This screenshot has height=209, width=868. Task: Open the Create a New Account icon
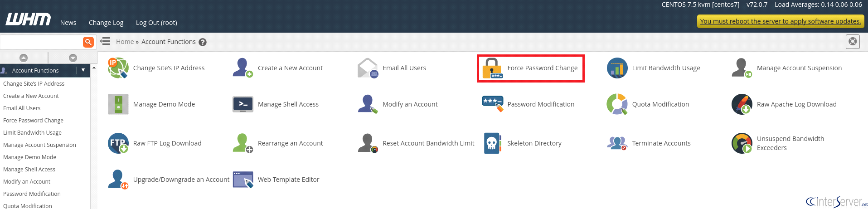point(243,68)
